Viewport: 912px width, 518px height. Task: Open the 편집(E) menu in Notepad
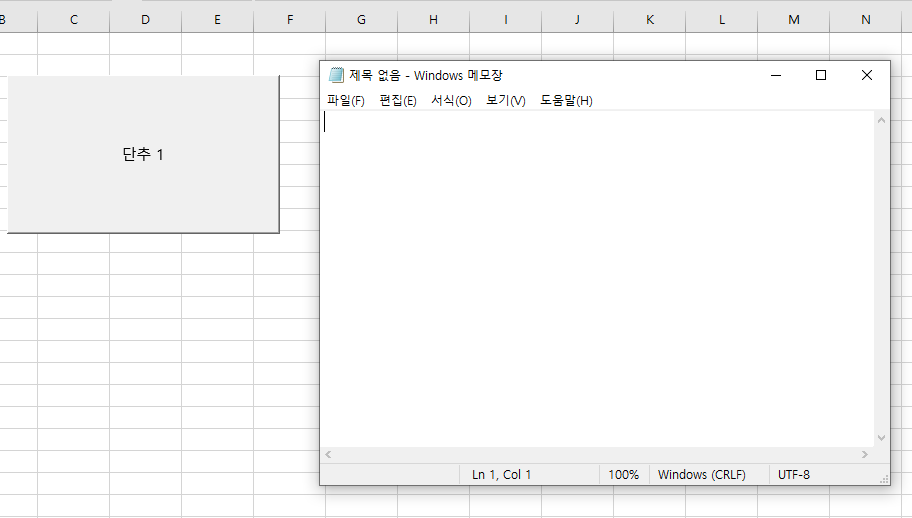pyautogui.click(x=398, y=101)
